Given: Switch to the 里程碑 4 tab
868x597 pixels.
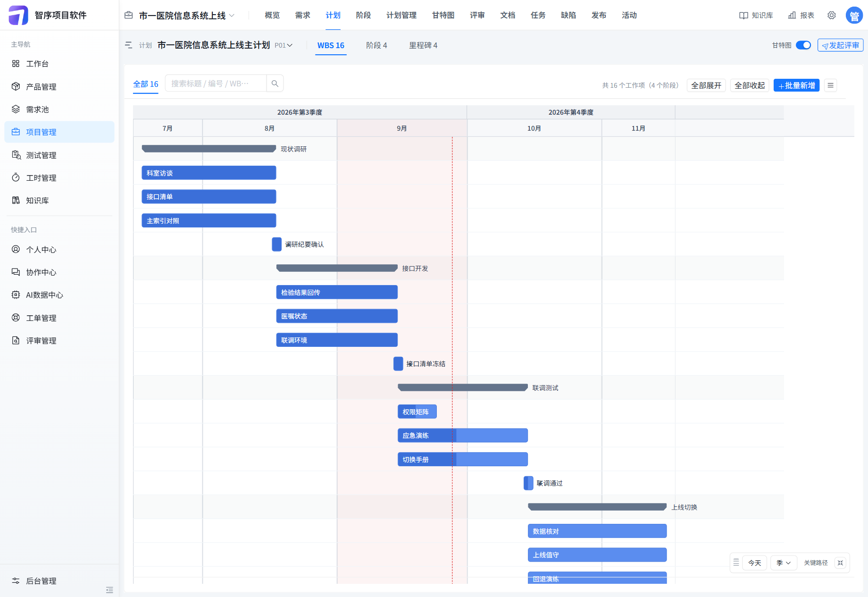Looking at the screenshot, I should 423,45.
